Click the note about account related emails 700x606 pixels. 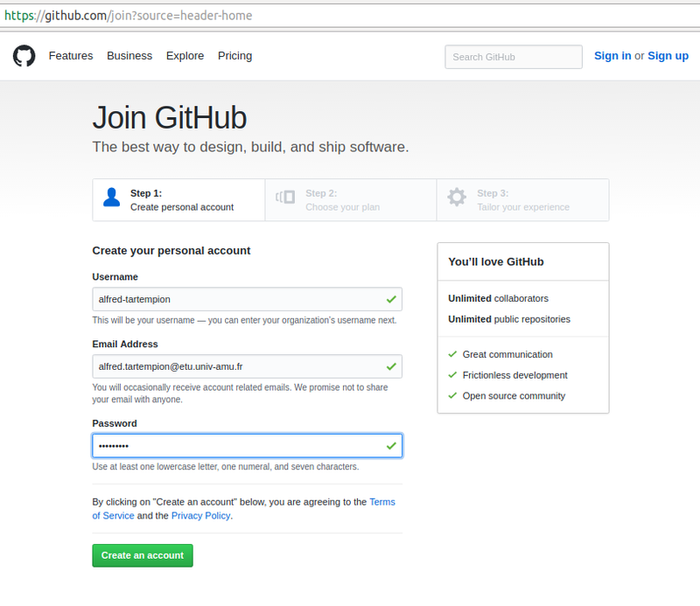point(240,394)
